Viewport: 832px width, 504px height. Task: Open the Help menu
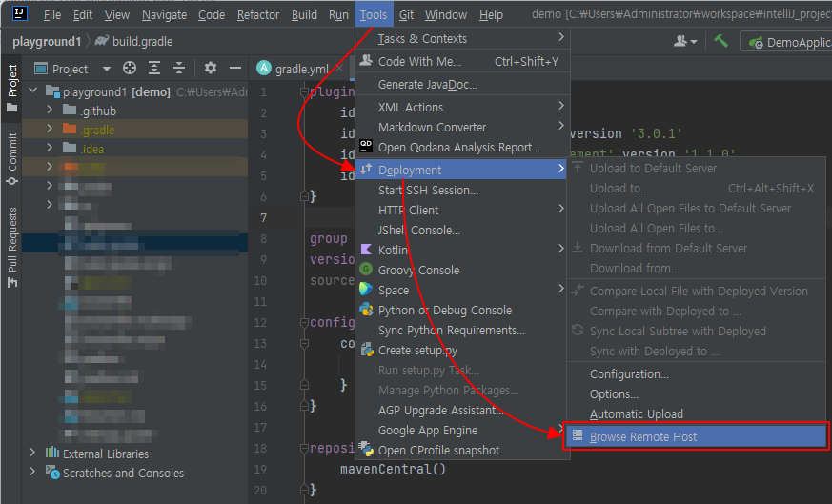point(491,15)
